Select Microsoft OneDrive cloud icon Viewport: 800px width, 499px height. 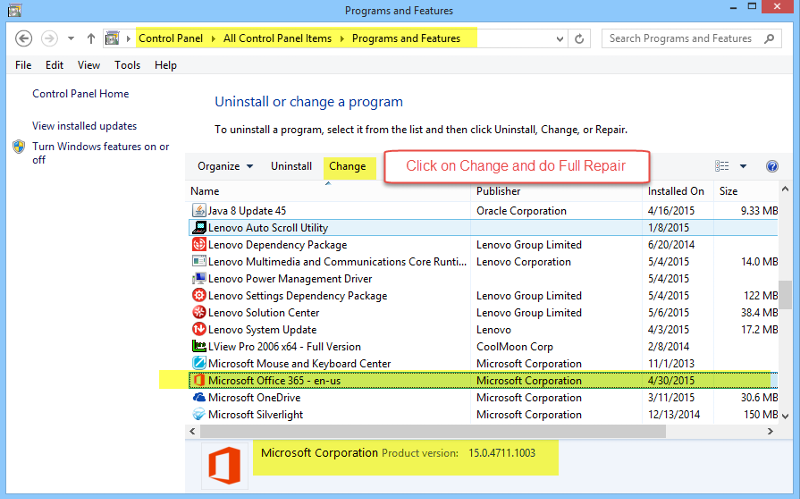199,397
